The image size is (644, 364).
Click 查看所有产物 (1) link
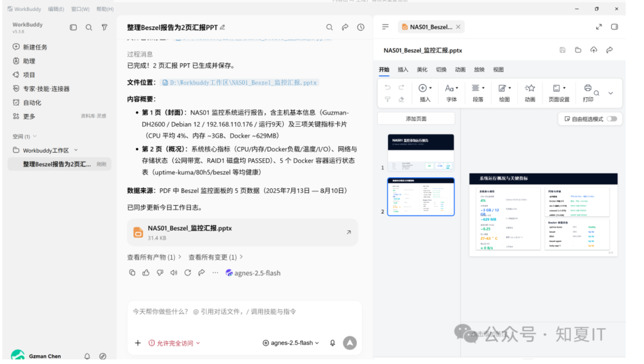point(155,257)
